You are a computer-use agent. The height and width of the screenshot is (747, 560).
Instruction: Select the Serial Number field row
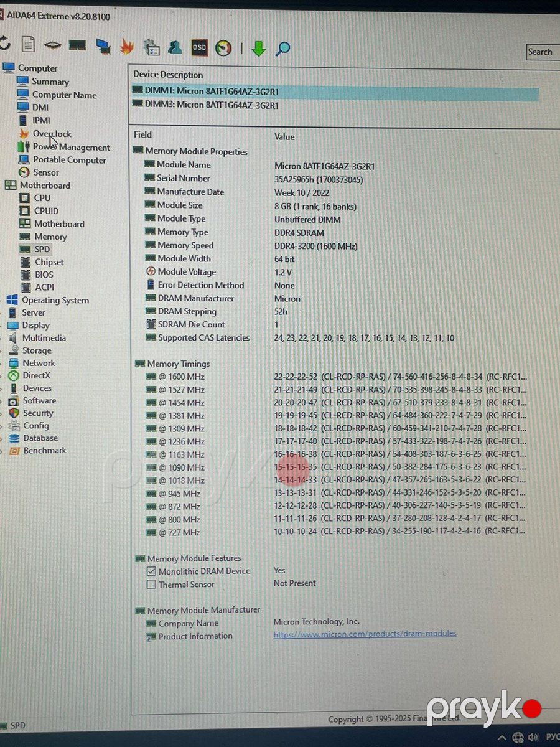254,179
